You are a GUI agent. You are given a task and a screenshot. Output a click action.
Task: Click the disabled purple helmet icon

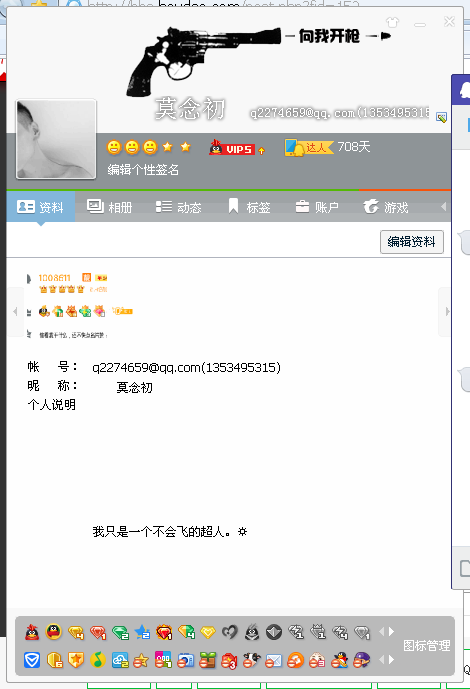point(362,660)
